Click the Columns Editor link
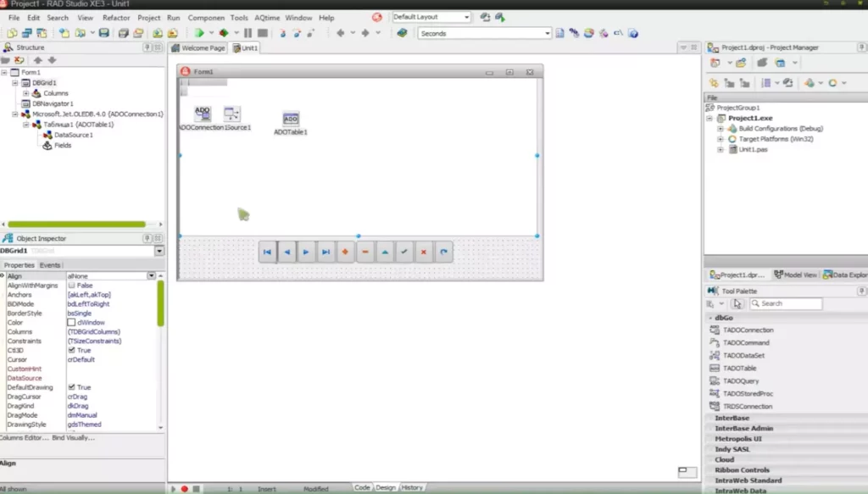Image resolution: width=868 pixels, height=494 pixels. [24, 437]
